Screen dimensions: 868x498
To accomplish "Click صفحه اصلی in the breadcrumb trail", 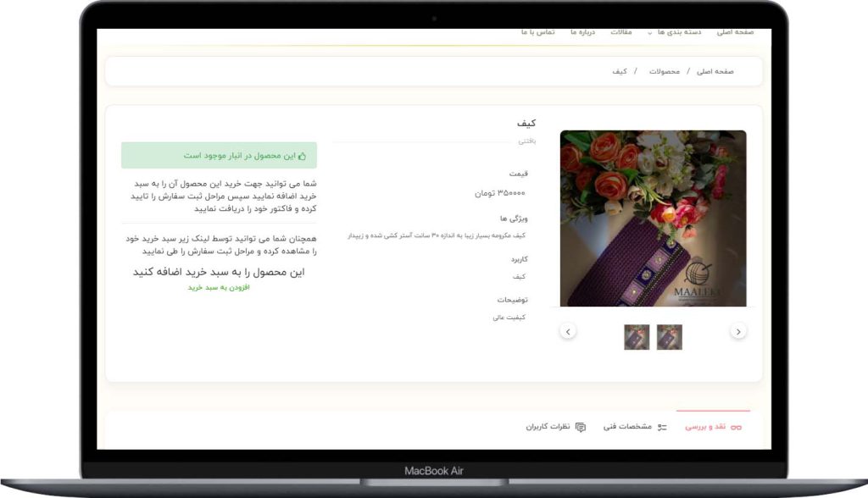I will [x=715, y=72].
